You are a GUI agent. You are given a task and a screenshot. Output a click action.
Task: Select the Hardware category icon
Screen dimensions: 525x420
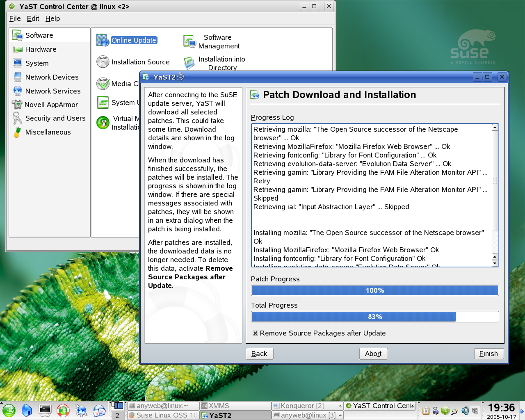(x=18, y=49)
